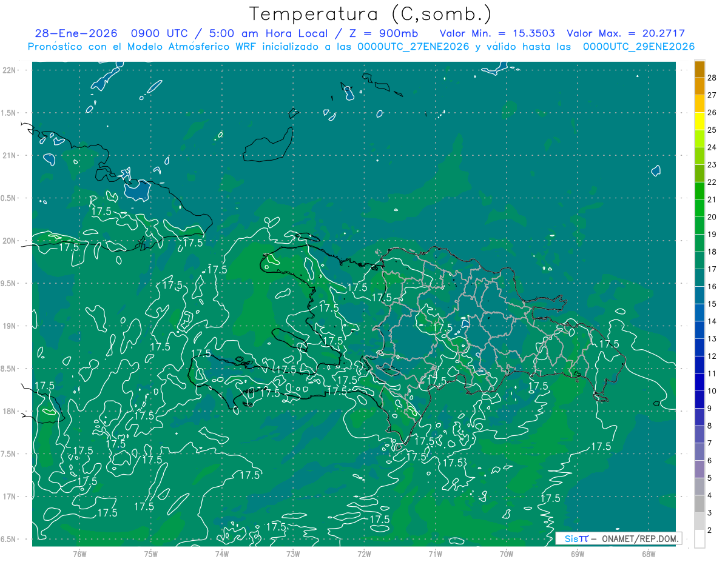This screenshot has height=562, width=728.
Task: Click the purple legend swatch between 5 and 6
Action: click(x=699, y=469)
